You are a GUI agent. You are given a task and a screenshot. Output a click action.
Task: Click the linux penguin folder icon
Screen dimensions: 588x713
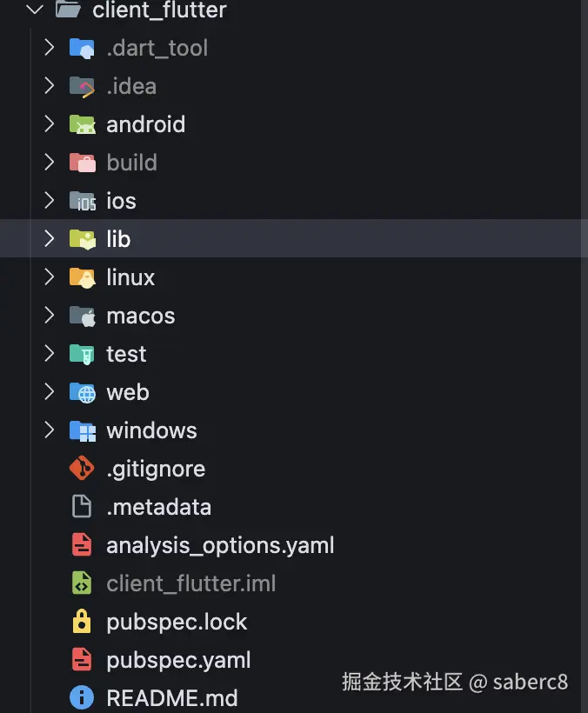click(x=82, y=277)
